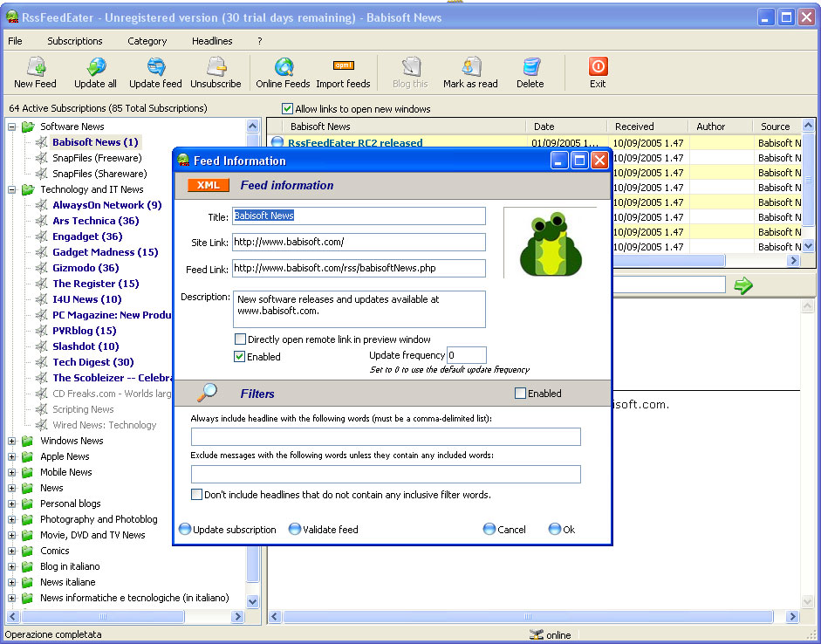
Task: Open the ? help menu
Action: coord(260,41)
